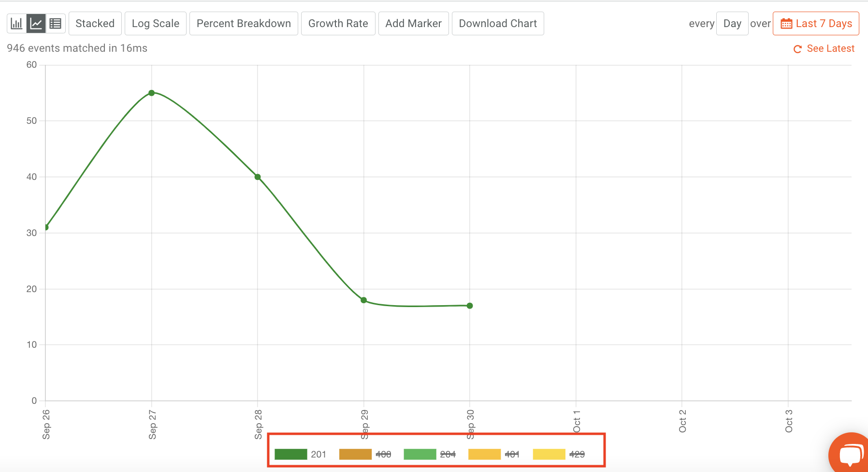
Task: Open the Day interval dropdown
Action: (x=732, y=23)
